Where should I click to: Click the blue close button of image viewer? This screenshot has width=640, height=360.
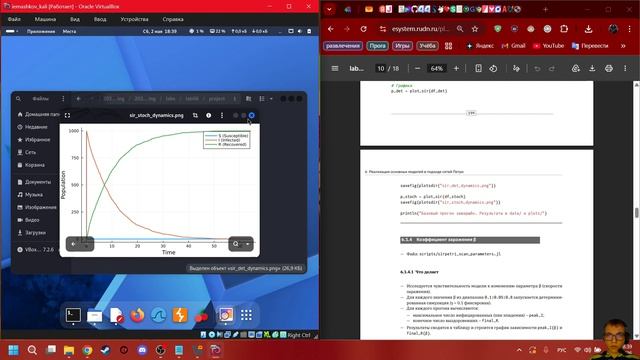(x=252, y=116)
